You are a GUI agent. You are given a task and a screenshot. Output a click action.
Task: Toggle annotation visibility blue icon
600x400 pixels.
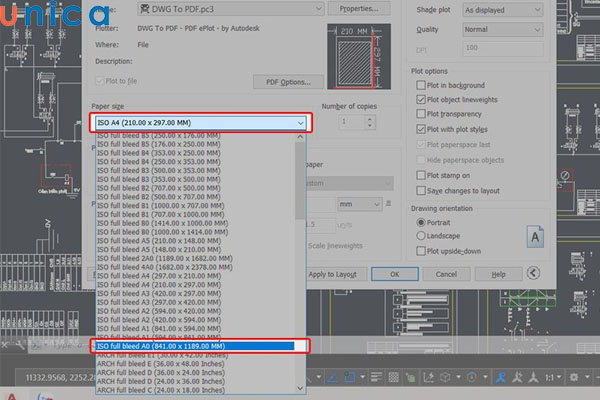(501, 377)
